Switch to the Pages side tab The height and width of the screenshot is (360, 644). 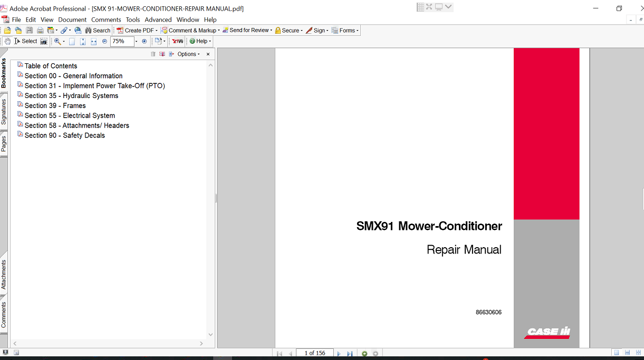(4, 143)
